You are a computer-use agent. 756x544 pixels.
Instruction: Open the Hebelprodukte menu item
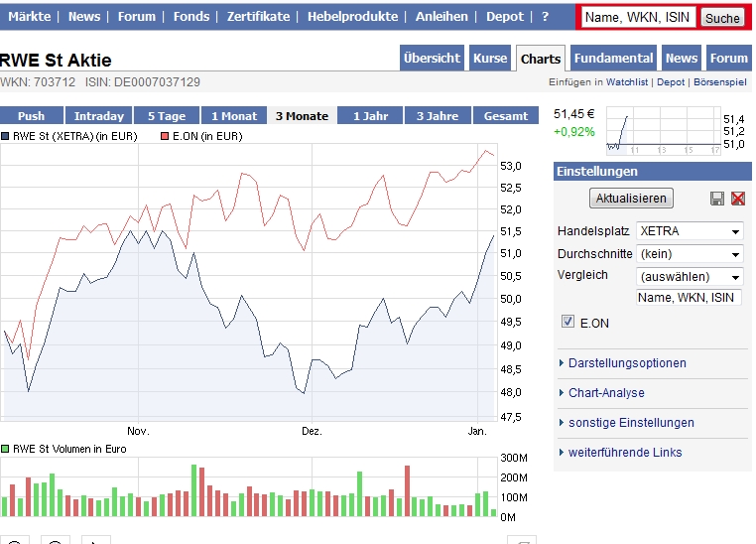click(352, 17)
